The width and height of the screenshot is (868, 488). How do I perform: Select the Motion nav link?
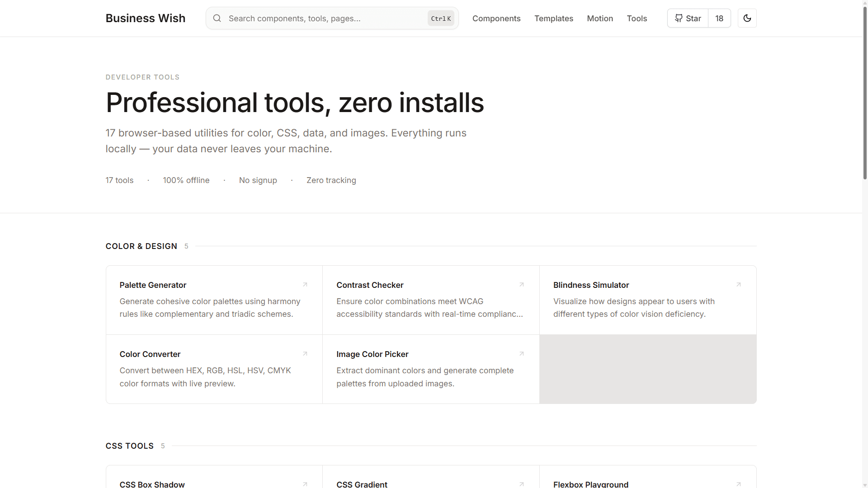(x=600, y=19)
